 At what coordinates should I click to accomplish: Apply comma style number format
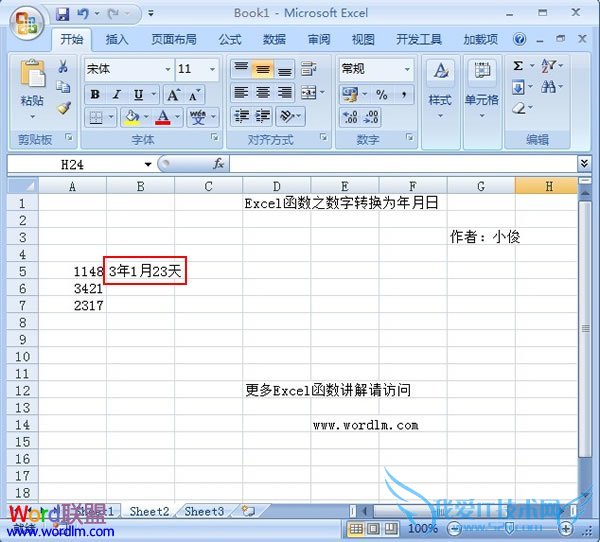pos(403,94)
